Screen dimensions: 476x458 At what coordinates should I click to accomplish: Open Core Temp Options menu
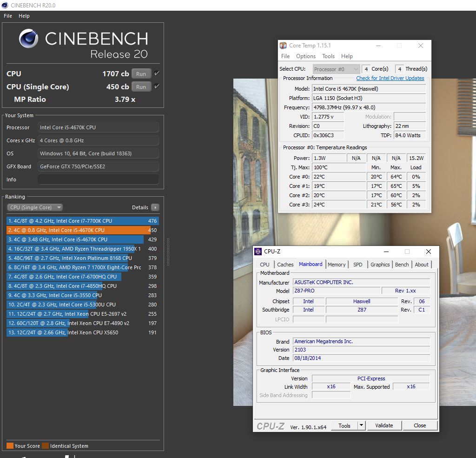tap(306, 56)
